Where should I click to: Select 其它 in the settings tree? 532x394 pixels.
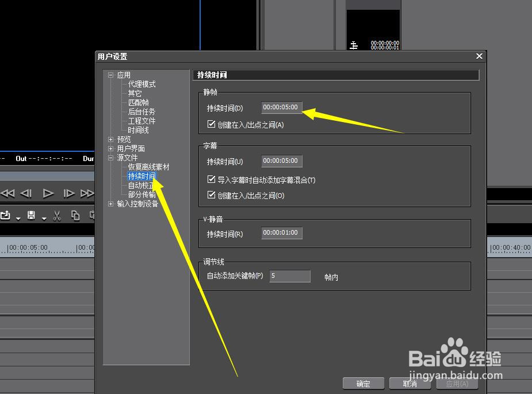135,93
